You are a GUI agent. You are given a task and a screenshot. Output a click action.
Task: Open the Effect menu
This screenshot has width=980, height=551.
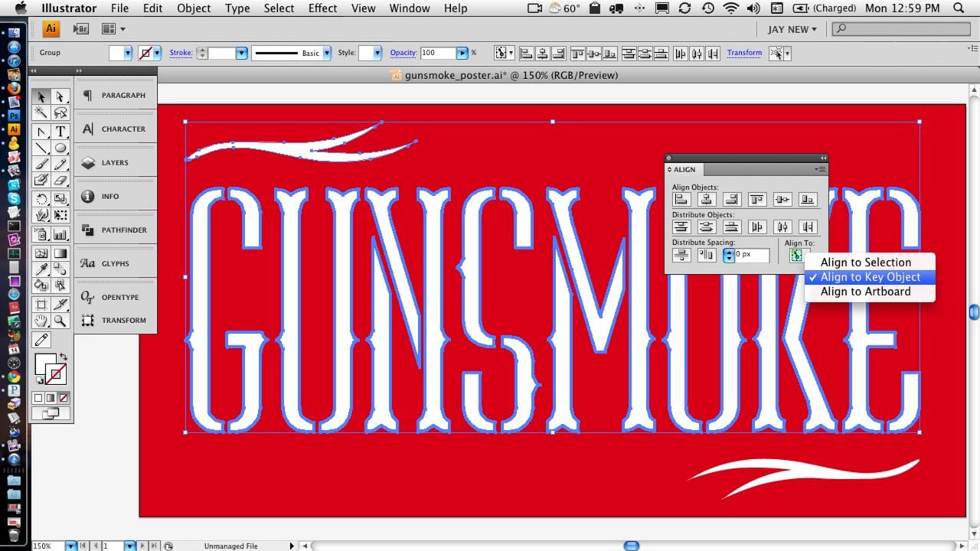click(322, 8)
